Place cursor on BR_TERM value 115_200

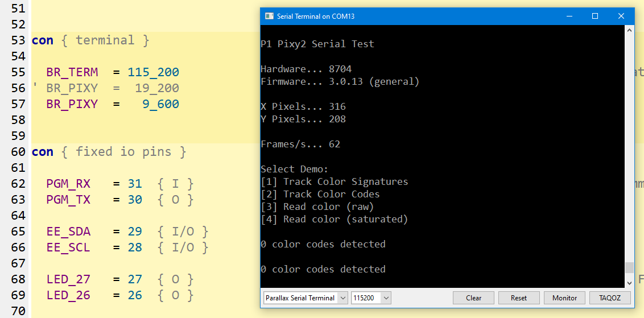click(153, 72)
